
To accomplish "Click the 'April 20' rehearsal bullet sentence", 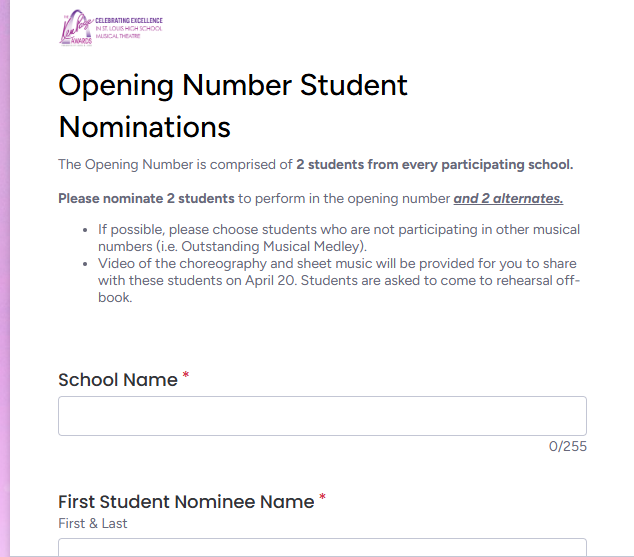I will coord(339,281).
